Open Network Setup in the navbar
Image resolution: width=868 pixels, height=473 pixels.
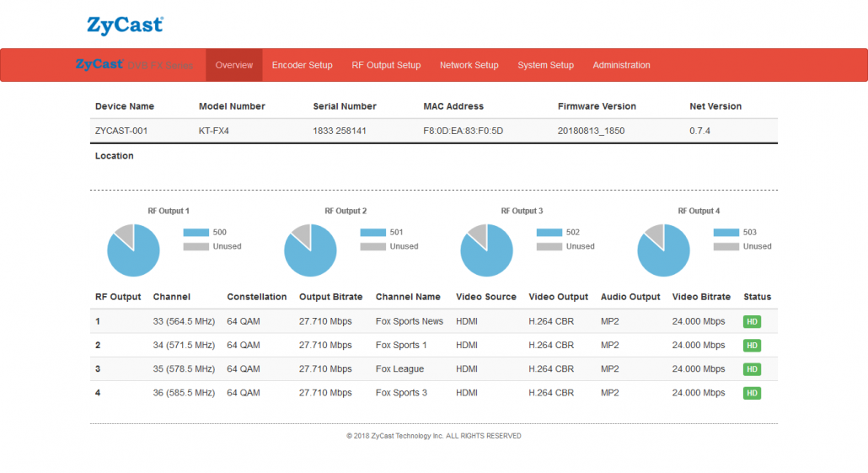[x=469, y=65]
